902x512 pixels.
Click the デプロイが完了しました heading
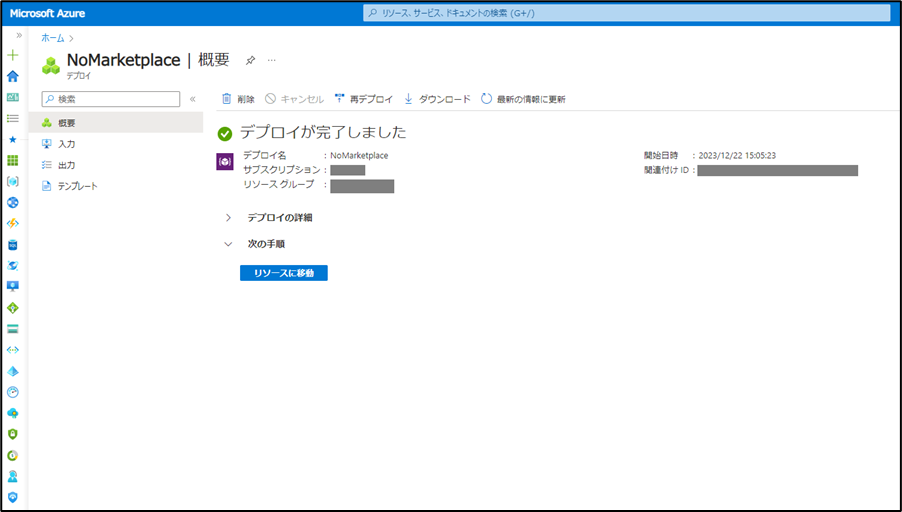pyautogui.click(x=323, y=132)
